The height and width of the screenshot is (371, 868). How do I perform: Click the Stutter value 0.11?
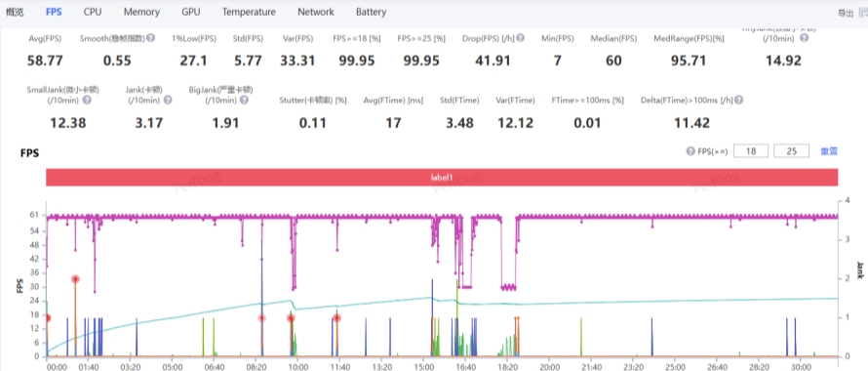click(313, 123)
